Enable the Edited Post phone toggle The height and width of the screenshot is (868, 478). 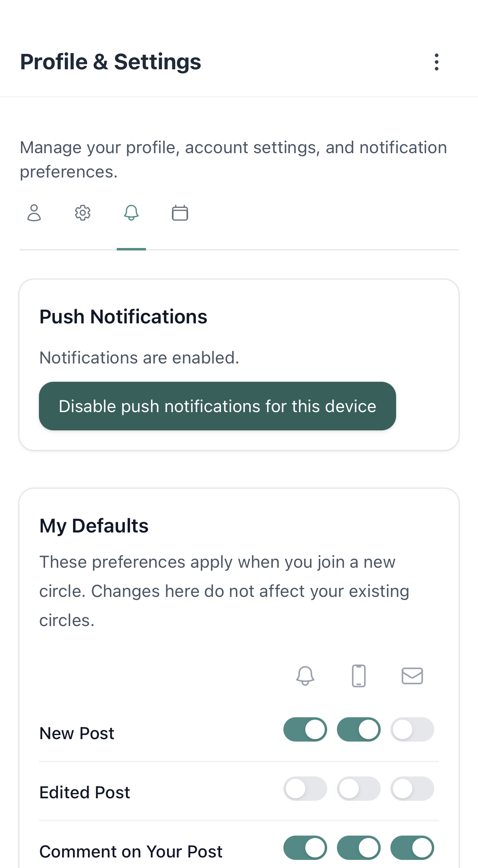[x=359, y=789]
